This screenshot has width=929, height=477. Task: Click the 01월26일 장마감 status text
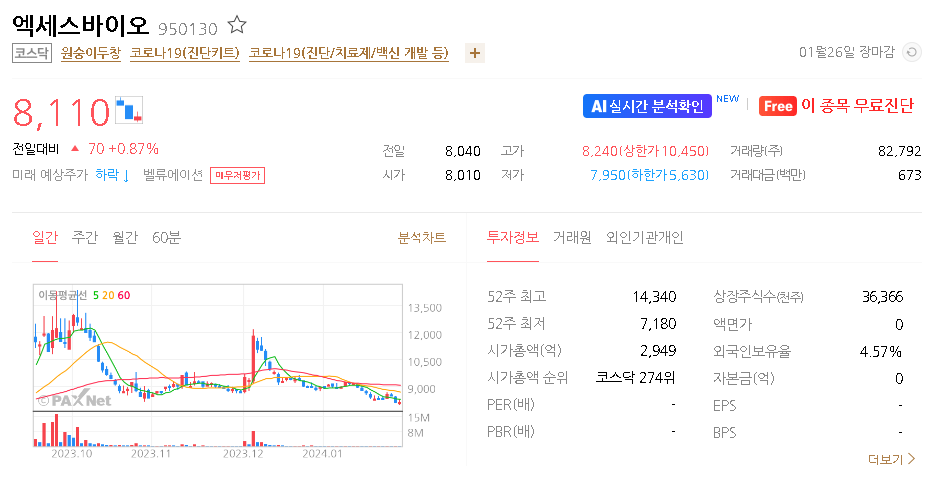point(847,52)
